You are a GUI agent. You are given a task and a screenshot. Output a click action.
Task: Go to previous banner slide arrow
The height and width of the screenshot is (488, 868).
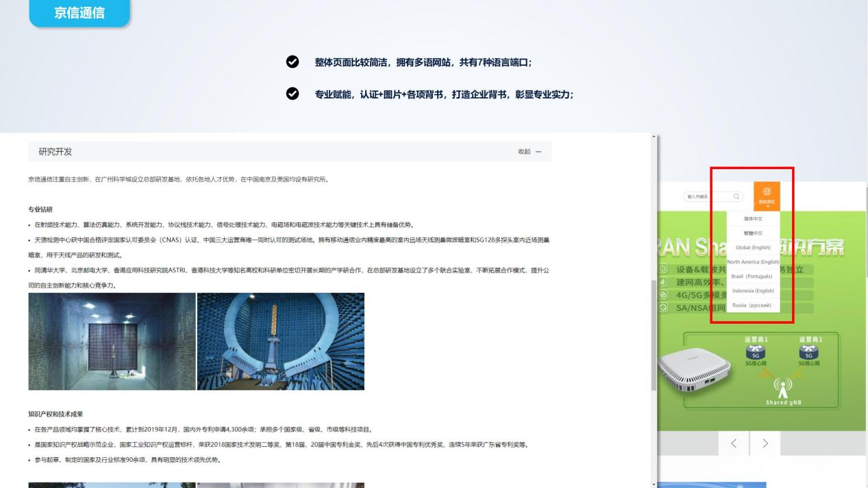pos(734,444)
